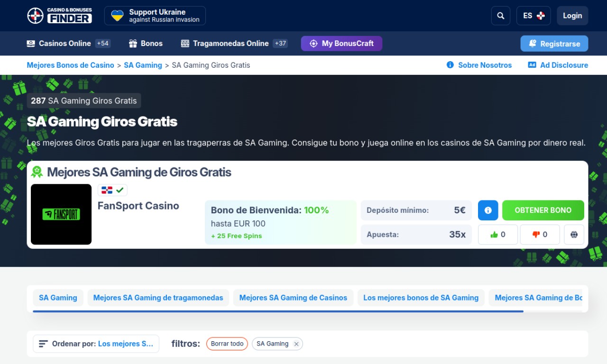Open the ES language selector
The height and width of the screenshot is (364, 607).
[533, 16]
